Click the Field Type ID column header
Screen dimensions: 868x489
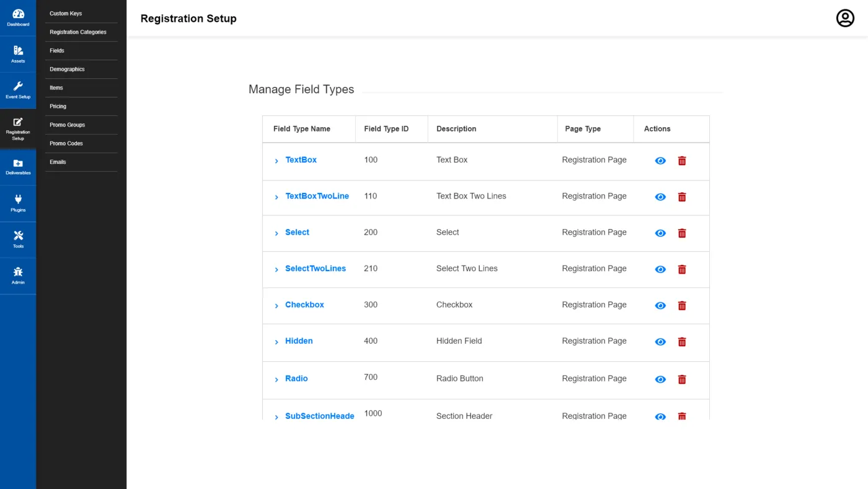coord(386,129)
